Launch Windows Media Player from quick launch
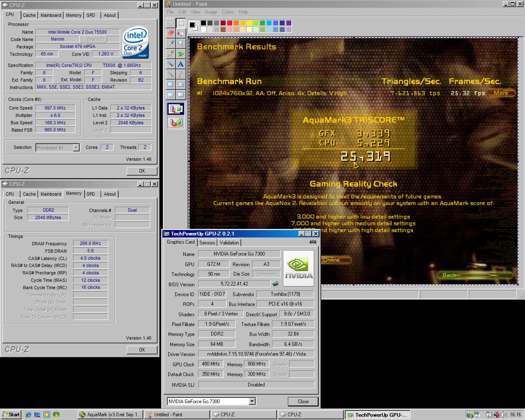This screenshot has width=525, height=420. point(46,415)
